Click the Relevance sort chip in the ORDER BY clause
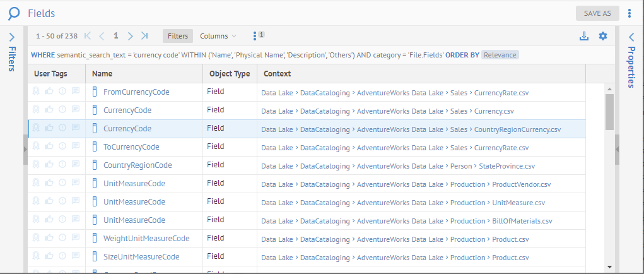The height and width of the screenshot is (274, 644). coord(500,55)
